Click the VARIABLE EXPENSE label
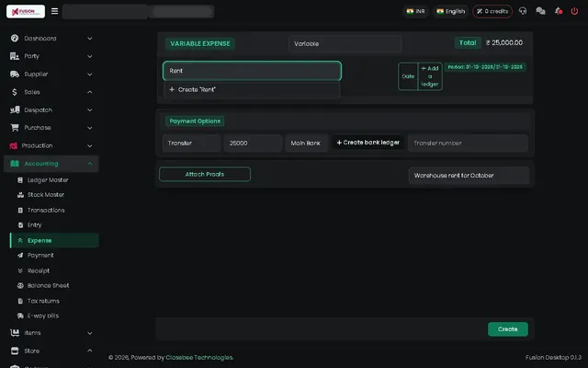Image resolution: width=588 pixels, height=368 pixels. [200, 43]
